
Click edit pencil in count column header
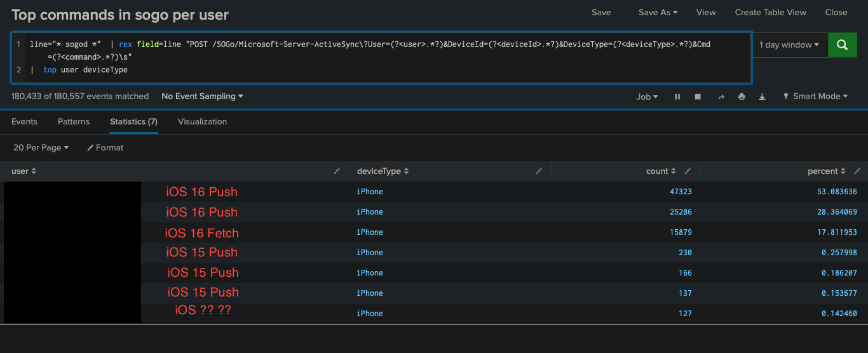688,171
